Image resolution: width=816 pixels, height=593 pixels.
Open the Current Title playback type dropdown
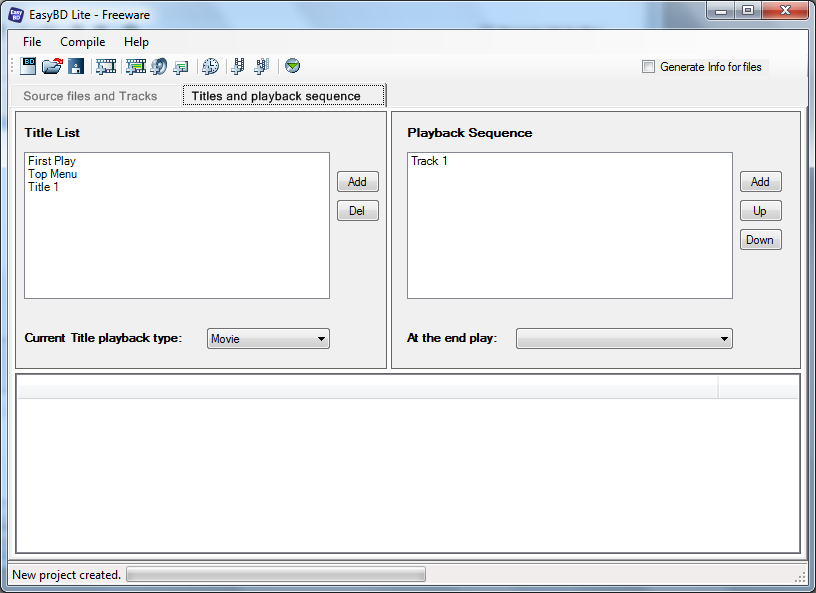click(x=268, y=339)
